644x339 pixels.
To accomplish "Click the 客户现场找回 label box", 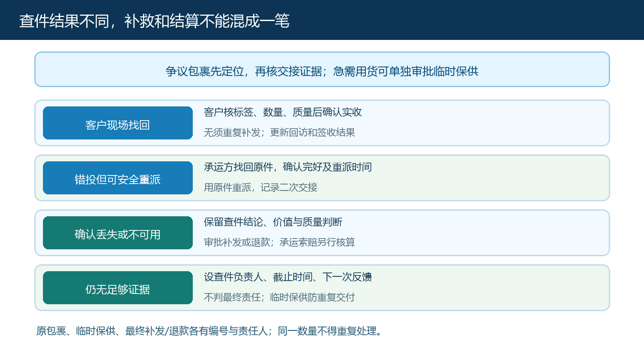I will [118, 123].
